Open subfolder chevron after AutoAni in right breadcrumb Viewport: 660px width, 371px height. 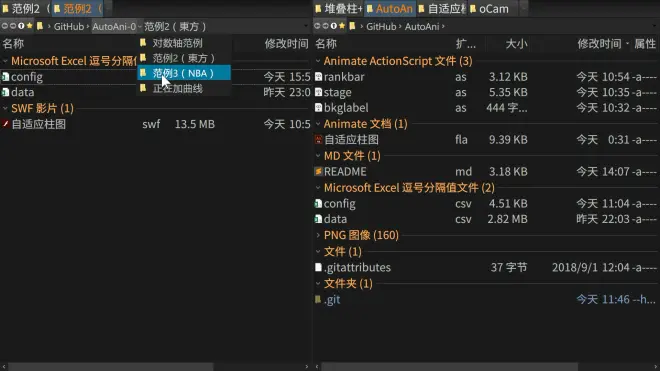pos(443,27)
